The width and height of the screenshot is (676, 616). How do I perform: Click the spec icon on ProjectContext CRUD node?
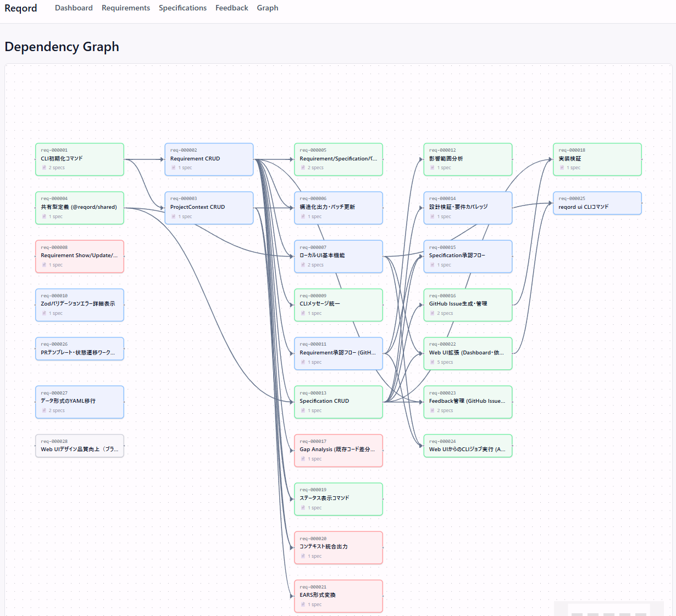(174, 217)
